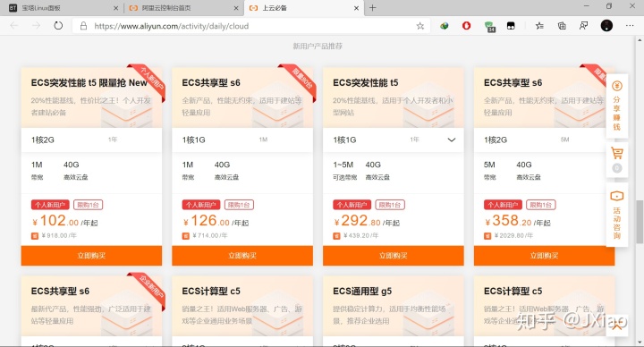
Task: Click the 新用户产品推荐 heading
Action: [x=318, y=46]
